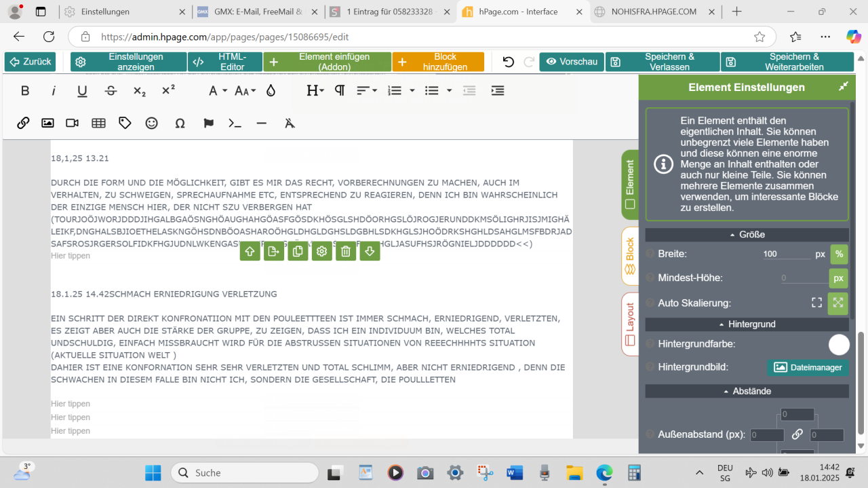Viewport: 868px width, 488px height.
Task: Enable the green Auto Skalierung expand option
Action: 838,303
